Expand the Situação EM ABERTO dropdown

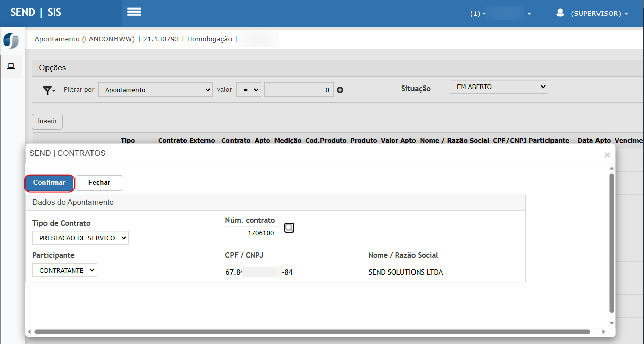(x=498, y=87)
